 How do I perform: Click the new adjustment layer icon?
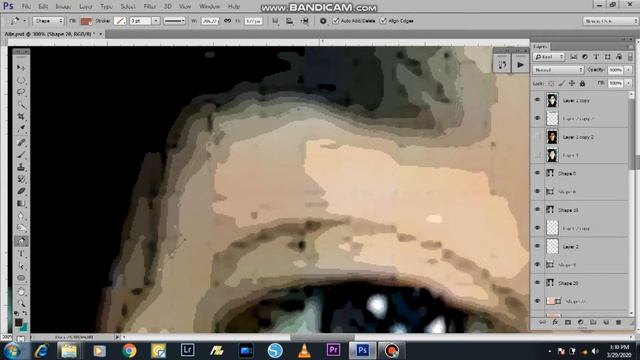tap(580, 322)
